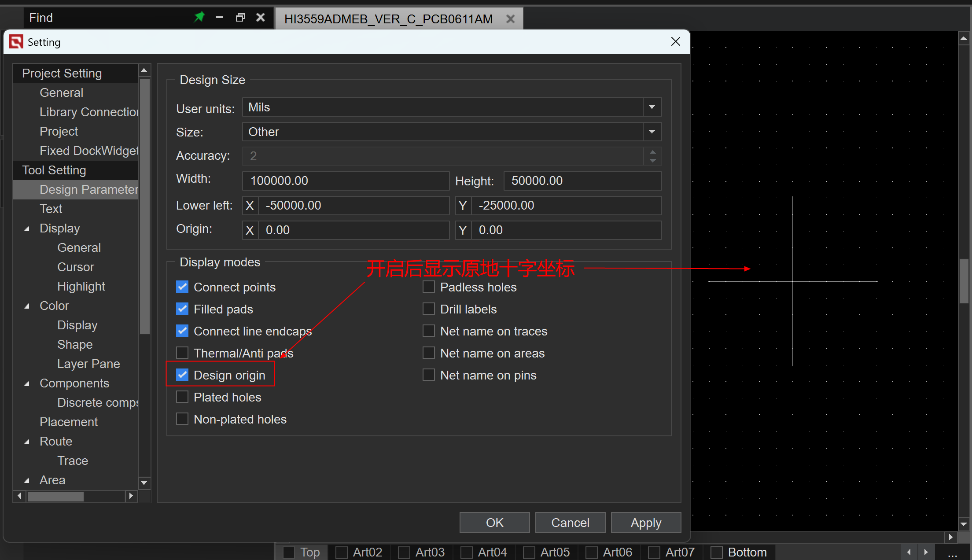Select Cursor in the settings tree

pos(75,267)
